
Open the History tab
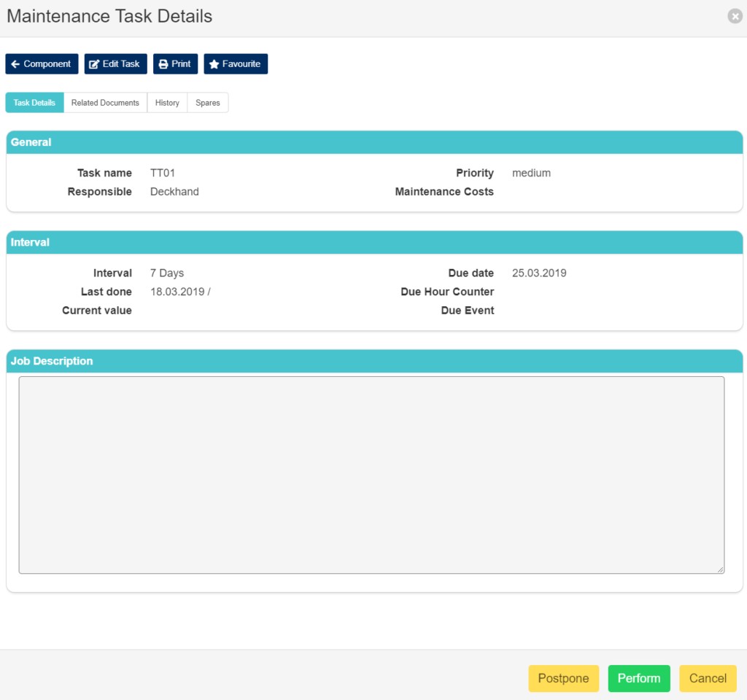[x=167, y=102]
